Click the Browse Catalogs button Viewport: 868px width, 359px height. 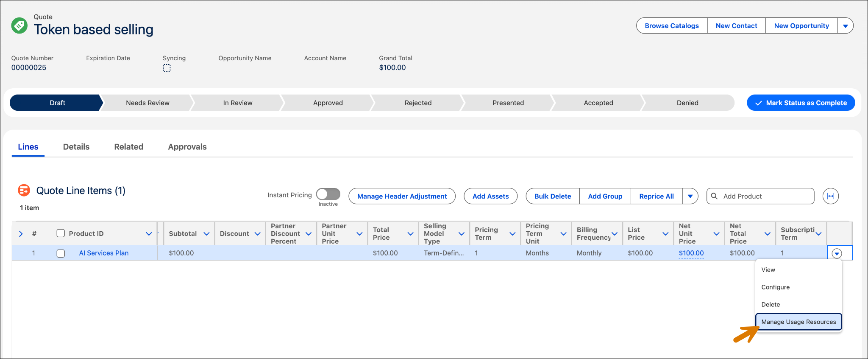point(672,25)
